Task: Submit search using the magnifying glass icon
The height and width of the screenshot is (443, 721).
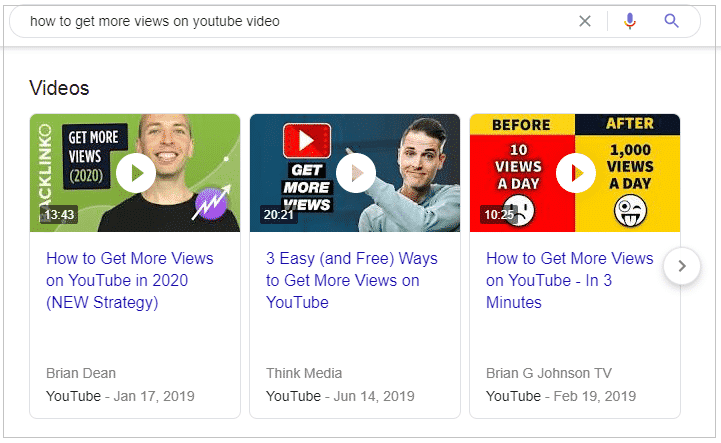Action: click(x=671, y=21)
